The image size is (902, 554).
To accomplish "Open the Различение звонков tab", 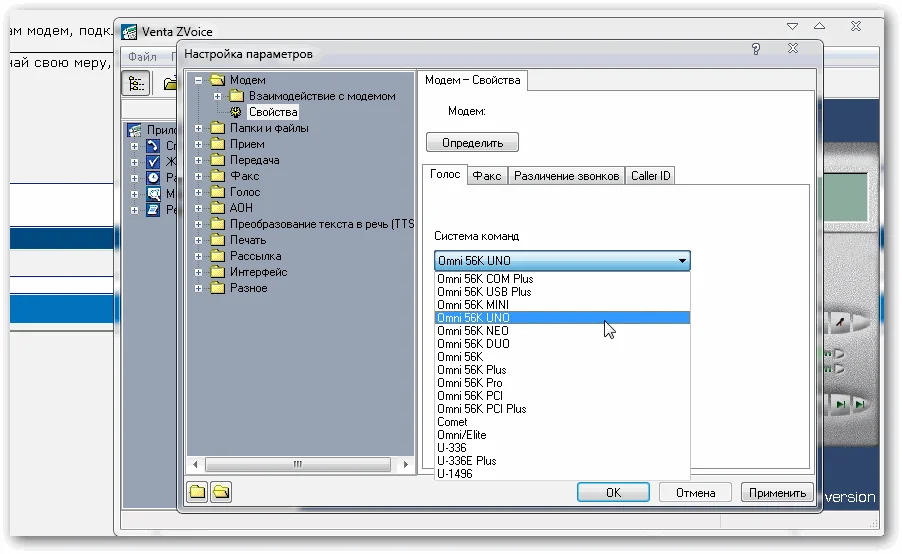I will click(x=566, y=176).
